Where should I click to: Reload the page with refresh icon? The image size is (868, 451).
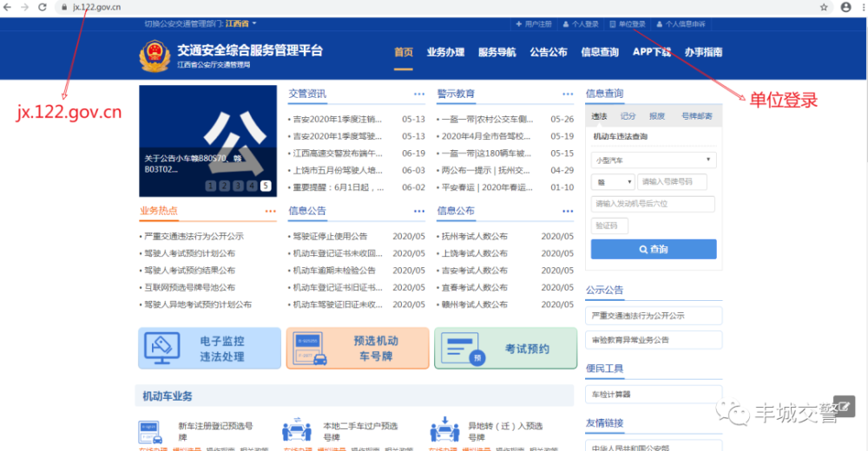(42, 7)
